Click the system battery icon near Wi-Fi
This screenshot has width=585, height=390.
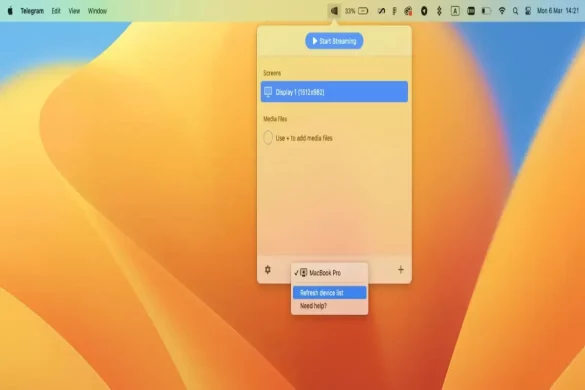click(486, 11)
